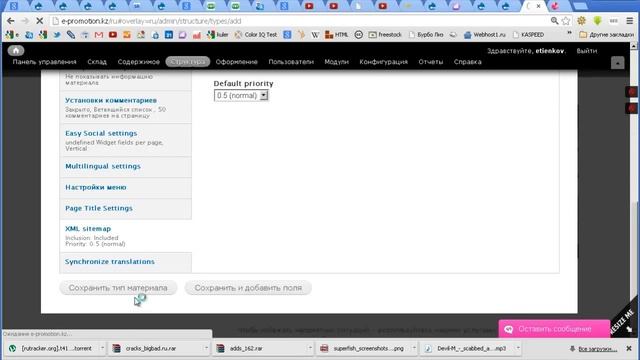The image size is (640, 360).
Task: Select Easy Social settings vertical tab
Action: pyautogui.click(x=125, y=140)
